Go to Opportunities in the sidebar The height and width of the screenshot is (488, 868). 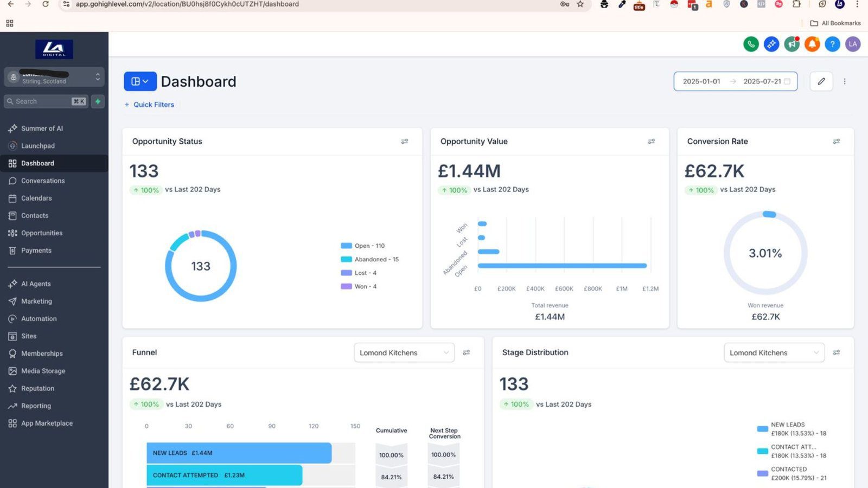42,233
